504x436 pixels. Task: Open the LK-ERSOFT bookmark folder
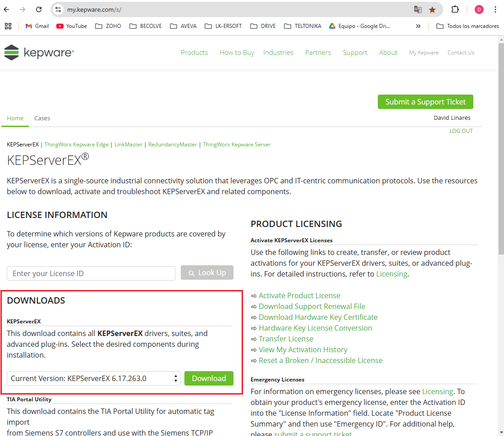(224, 26)
